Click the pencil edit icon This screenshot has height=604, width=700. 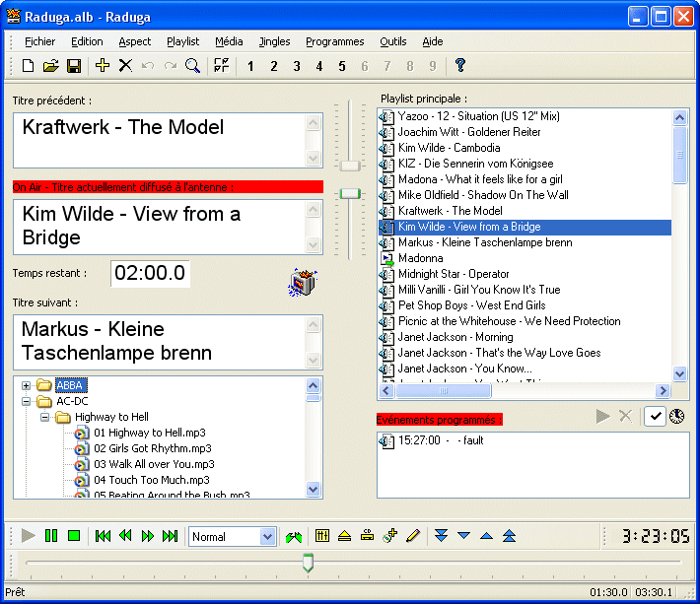413,536
